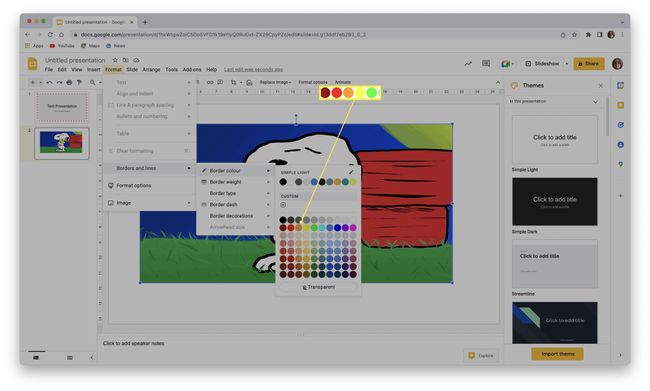This screenshot has height=391, width=650.
Task: Click the move-to-folder icon beside the title
Action: click(126, 60)
